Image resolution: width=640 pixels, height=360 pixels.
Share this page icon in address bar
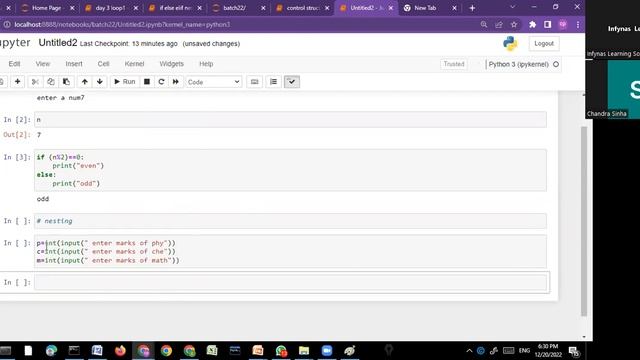[x=499, y=24]
